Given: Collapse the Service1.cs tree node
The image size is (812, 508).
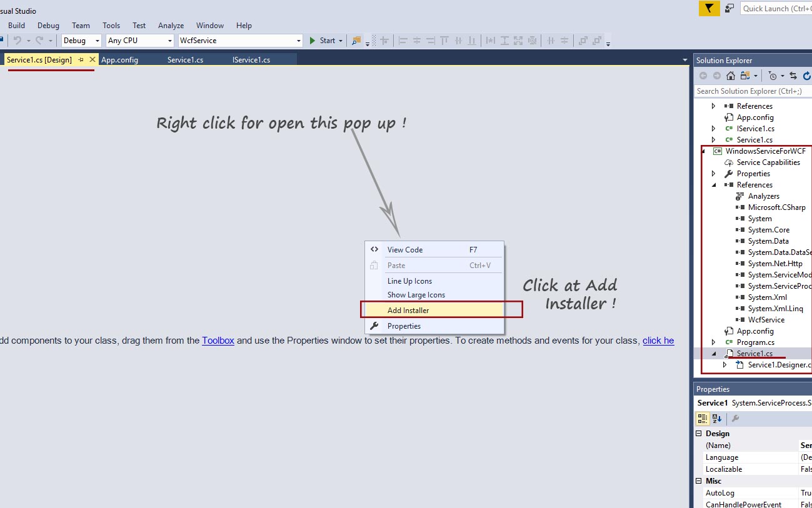Looking at the screenshot, I should click(713, 354).
